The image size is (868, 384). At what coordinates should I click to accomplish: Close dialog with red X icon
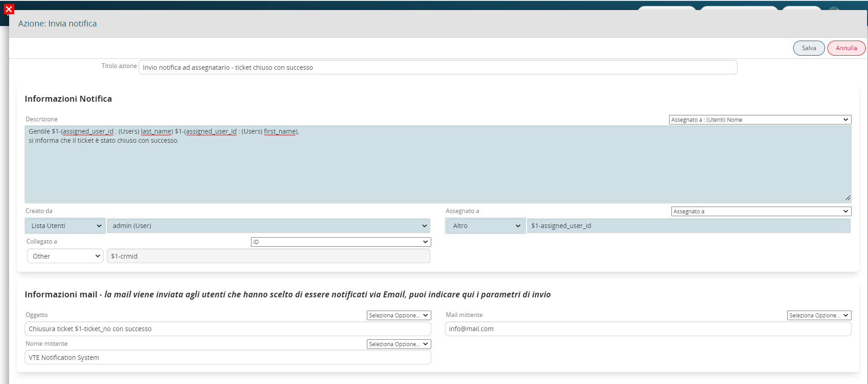[9, 9]
